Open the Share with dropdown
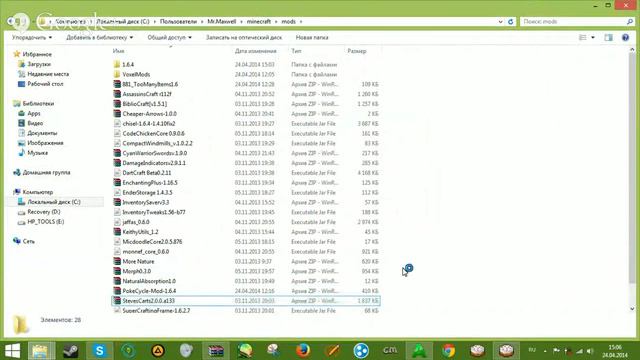 169,38
